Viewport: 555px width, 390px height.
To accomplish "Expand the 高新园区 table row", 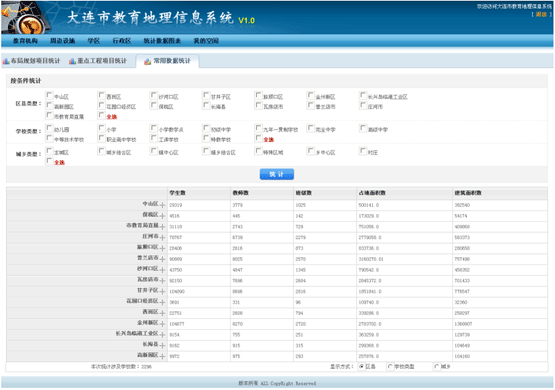I will point(162,356).
